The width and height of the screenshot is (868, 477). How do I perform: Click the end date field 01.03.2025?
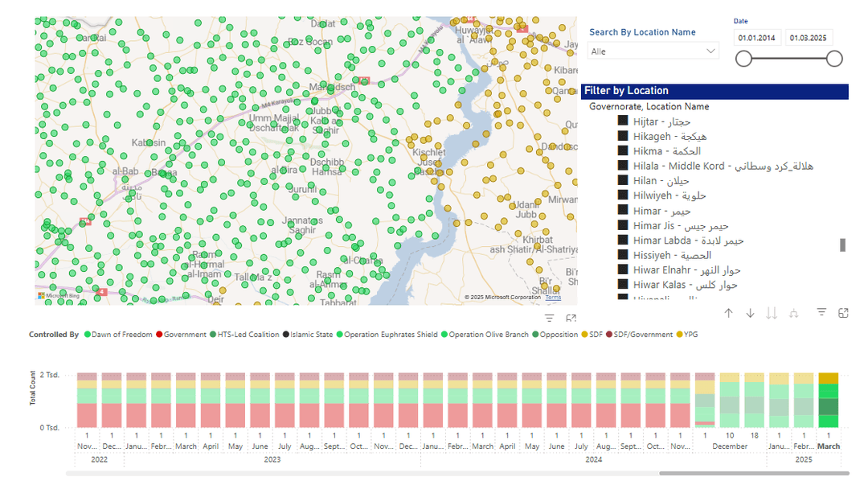tap(809, 38)
